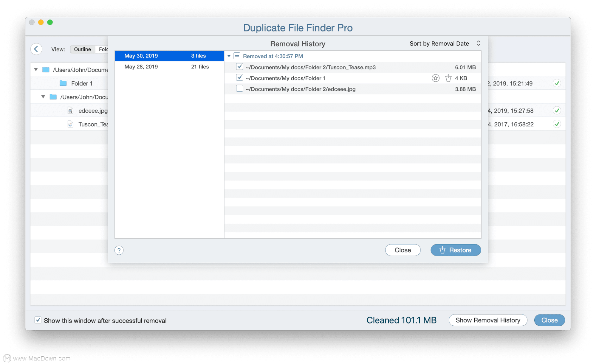Click Folder 2/edceee.jpg path in history list
This screenshot has height=364, width=596.
point(301,89)
